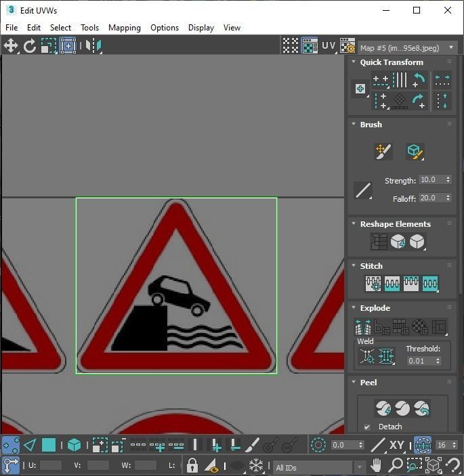Click Zoom Extents icon

[x=434, y=464]
